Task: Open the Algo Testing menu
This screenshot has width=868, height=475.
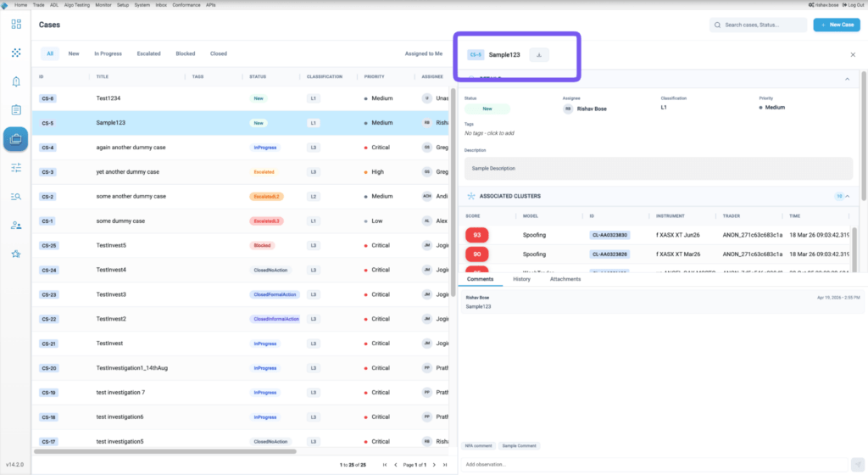Action: pyautogui.click(x=77, y=5)
